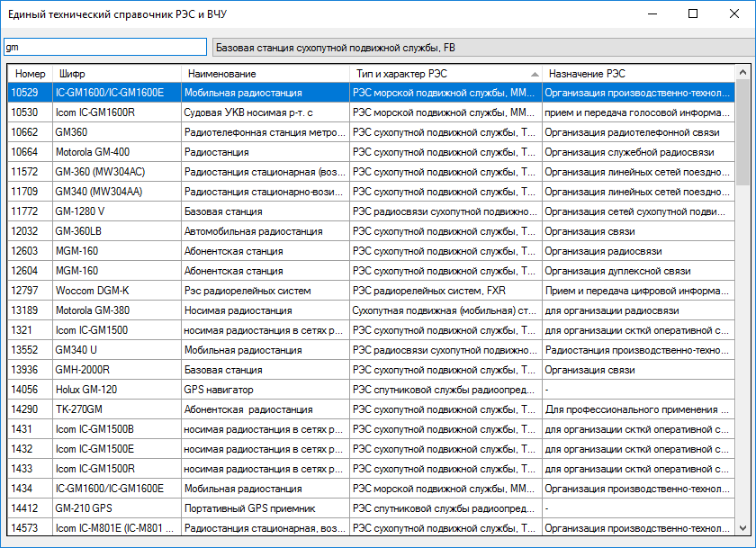Maximize the справочник window
Image resolution: width=756 pixels, height=548 pixels.
693,14
